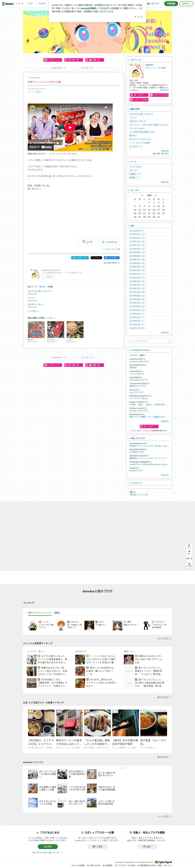Click the calendar date 15
This screenshot has height=868, width=195.
click(x=149, y=210)
